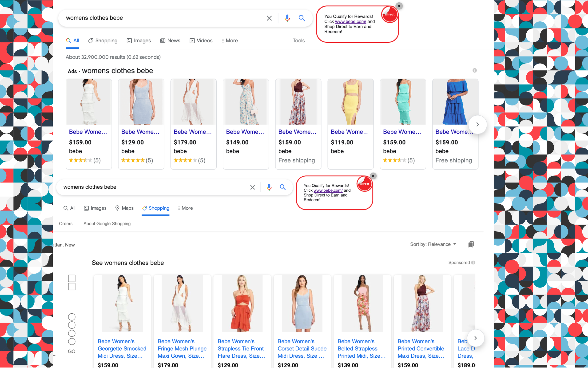588x368 pixels.
Task: Open the Tools menu
Action: pyautogui.click(x=298, y=41)
